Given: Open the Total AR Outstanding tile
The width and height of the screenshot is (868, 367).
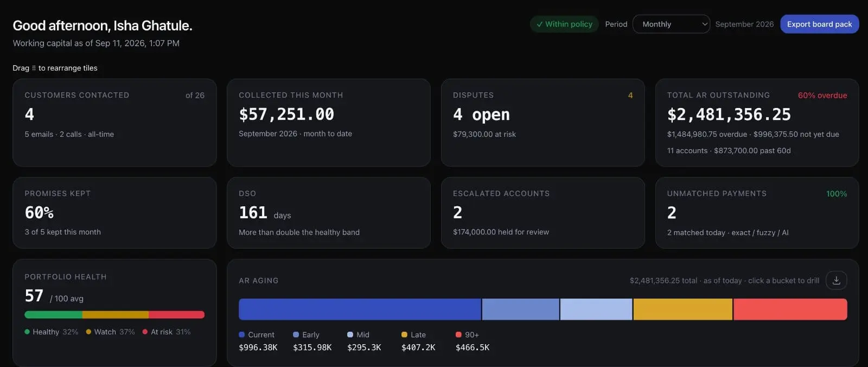Looking at the screenshot, I should click(x=757, y=123).
